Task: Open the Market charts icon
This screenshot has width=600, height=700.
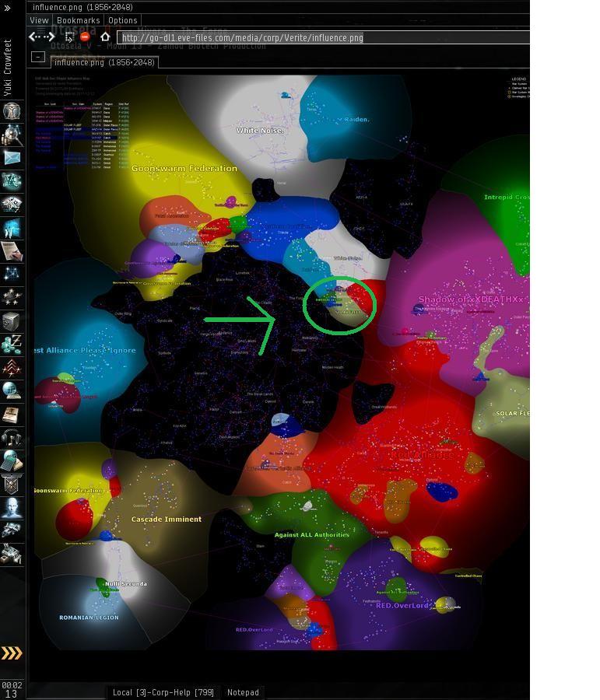Action: (x=12, y=204)
